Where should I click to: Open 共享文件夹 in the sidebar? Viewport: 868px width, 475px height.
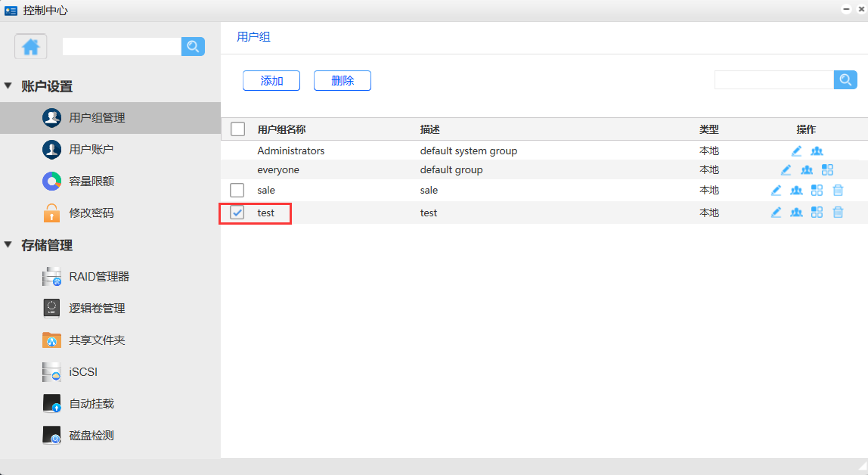click(x=97, y=340)
